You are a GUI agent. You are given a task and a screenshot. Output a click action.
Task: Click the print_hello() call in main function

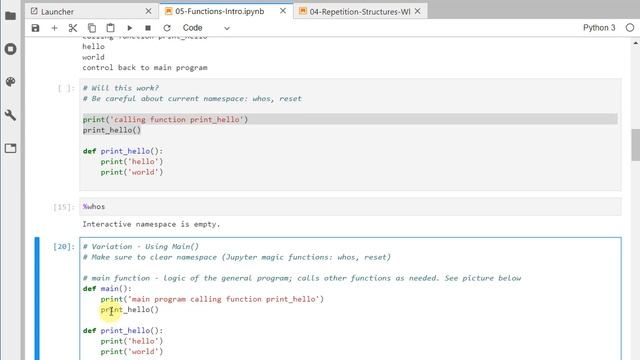pos(129,309)
